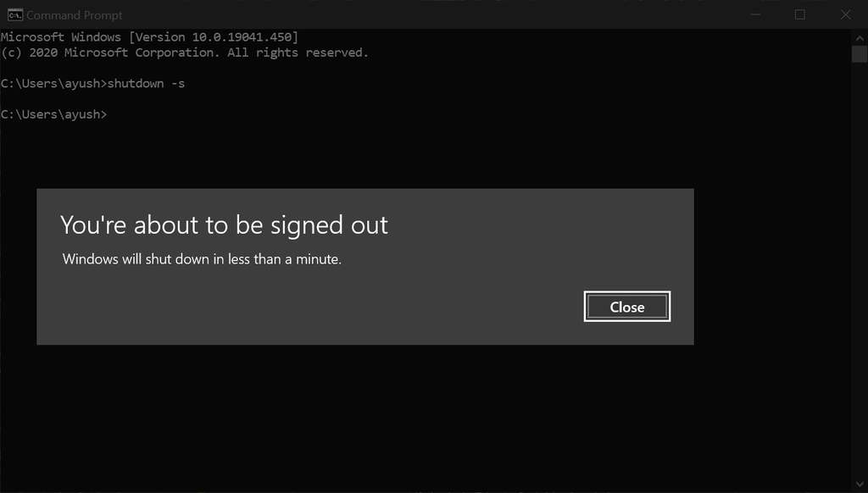Close the Command Prompt window with X

(845, 15)
